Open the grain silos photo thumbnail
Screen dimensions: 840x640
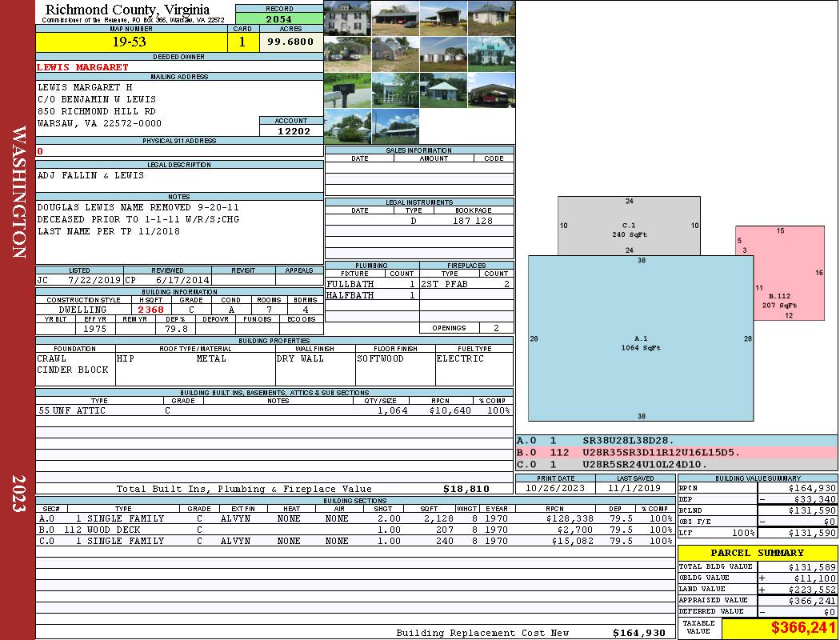pos(443,54)
